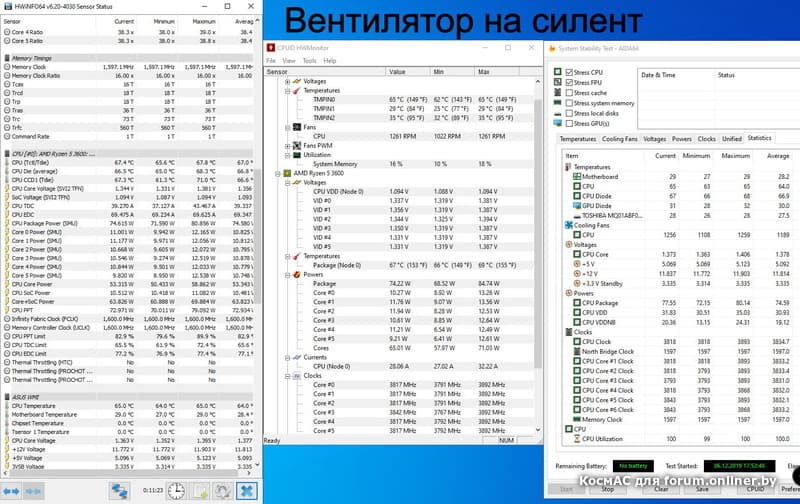Click hourglass icon next to CPU Utilization

[x=577, y=439]
